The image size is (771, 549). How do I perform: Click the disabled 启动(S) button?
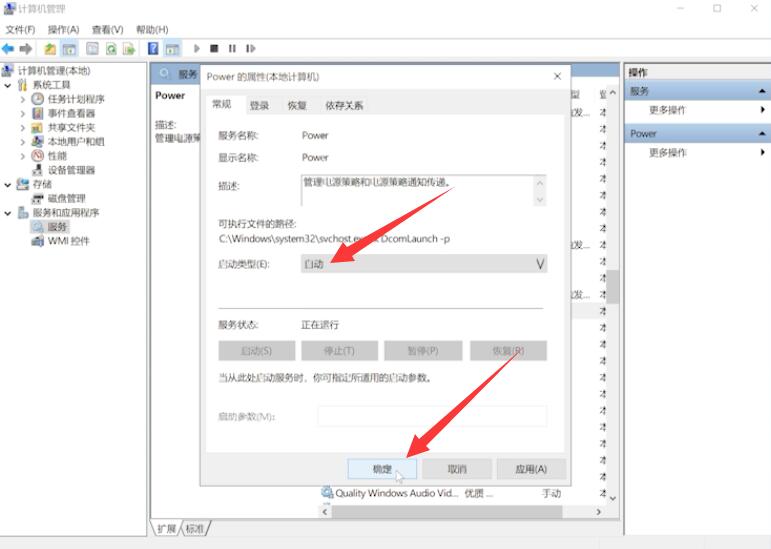click(x=257, y=351)
